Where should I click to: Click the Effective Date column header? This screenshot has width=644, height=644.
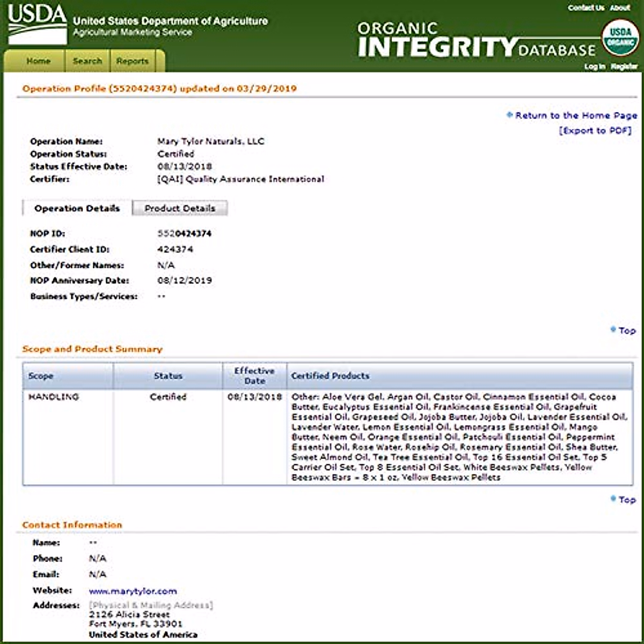pos(254,376)
